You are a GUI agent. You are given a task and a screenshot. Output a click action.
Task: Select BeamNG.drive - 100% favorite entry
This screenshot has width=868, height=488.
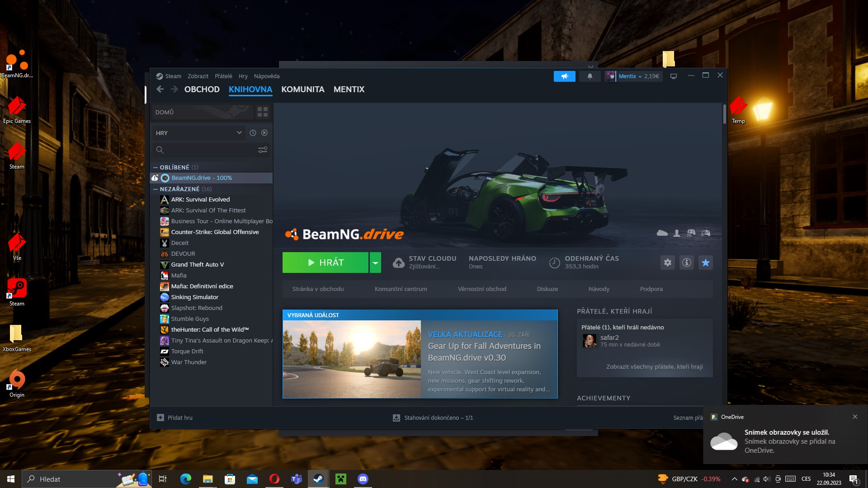pos(212,178)
